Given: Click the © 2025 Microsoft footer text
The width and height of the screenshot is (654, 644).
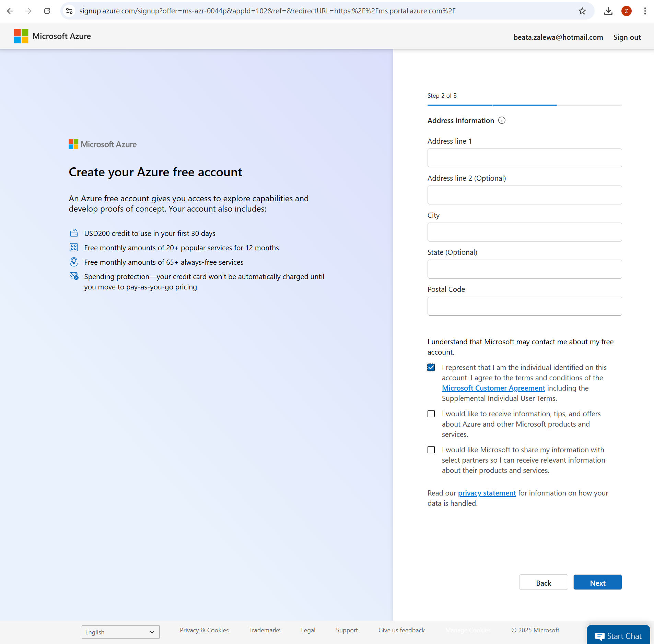Looking at the screenshot, I should pyautogui.click(x=535, y=630).
